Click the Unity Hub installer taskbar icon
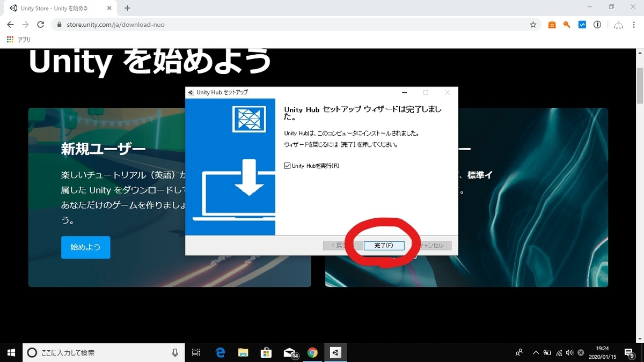This screenshot has height=362, width=644. [335, 352]
